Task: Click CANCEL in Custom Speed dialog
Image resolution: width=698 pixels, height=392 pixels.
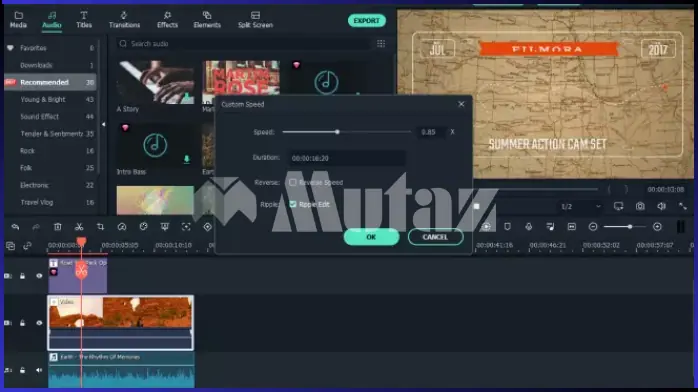Action: click(435, 237)
